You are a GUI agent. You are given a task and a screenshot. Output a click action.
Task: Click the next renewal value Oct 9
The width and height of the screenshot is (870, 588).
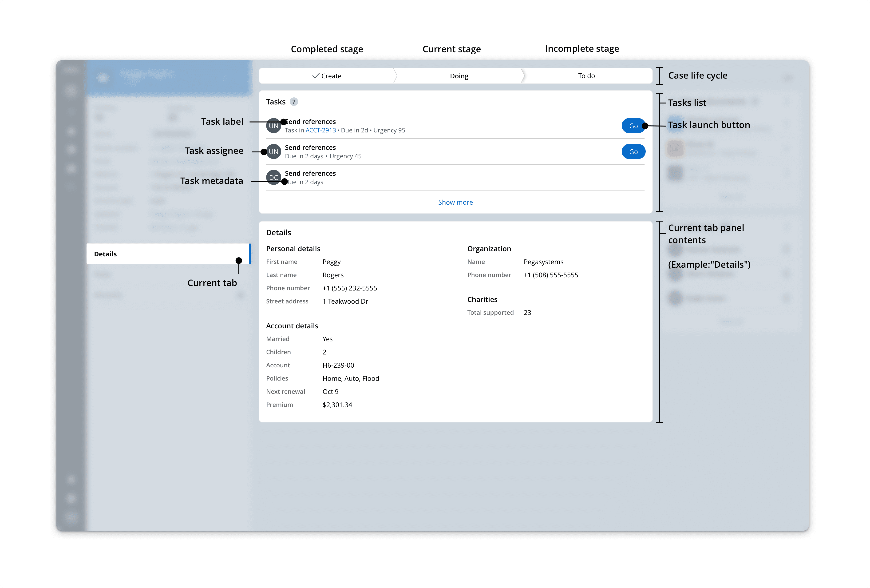click(x=330, y=392)
